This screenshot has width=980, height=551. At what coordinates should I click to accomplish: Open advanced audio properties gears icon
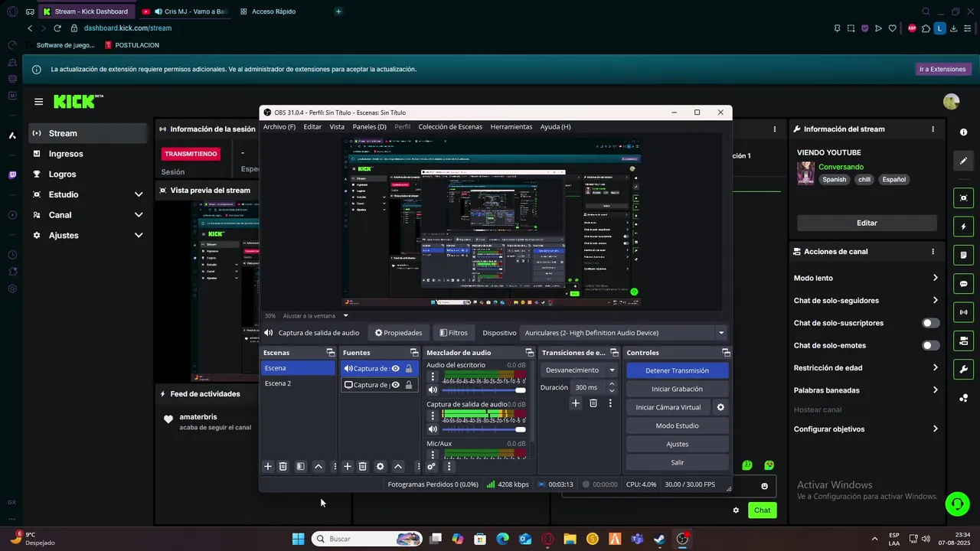[431, 466]
